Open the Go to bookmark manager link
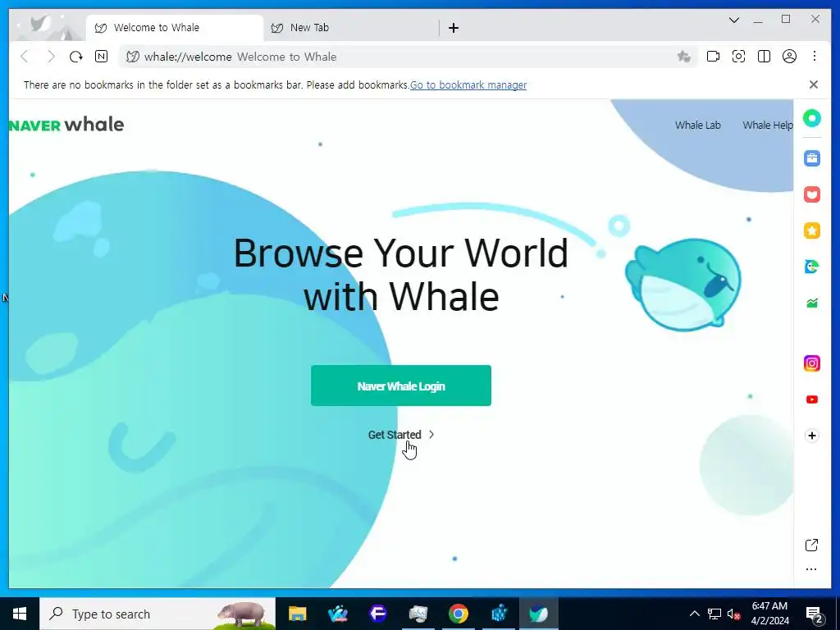Screen dimensions: 840x630 tap(468, 84)
